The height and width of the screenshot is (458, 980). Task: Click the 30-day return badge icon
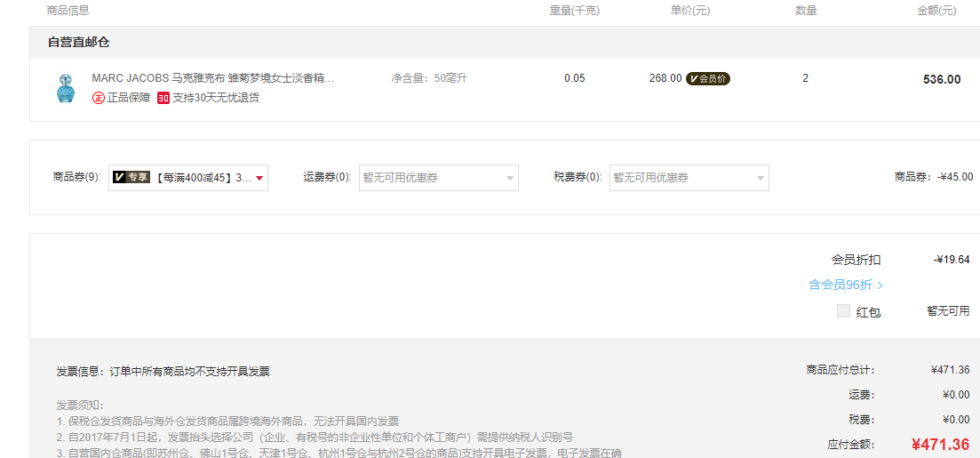163,98
